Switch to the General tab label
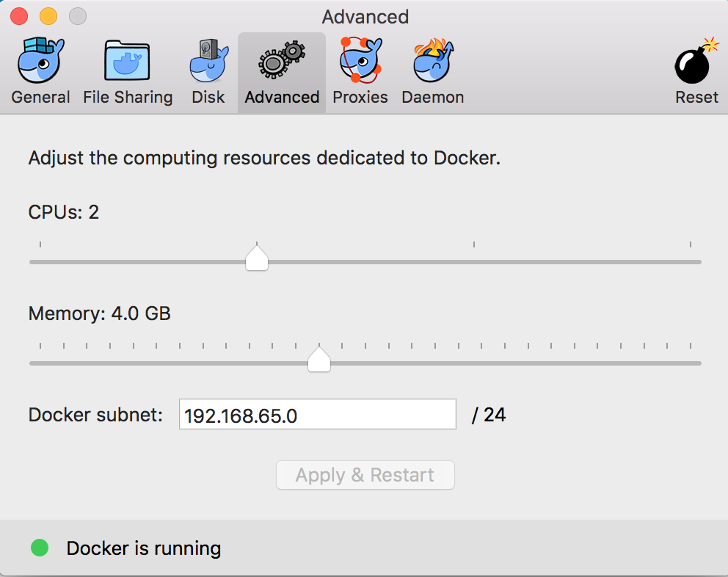The width and height of the screenshot is (728, 577). click(x=40, y=97)
